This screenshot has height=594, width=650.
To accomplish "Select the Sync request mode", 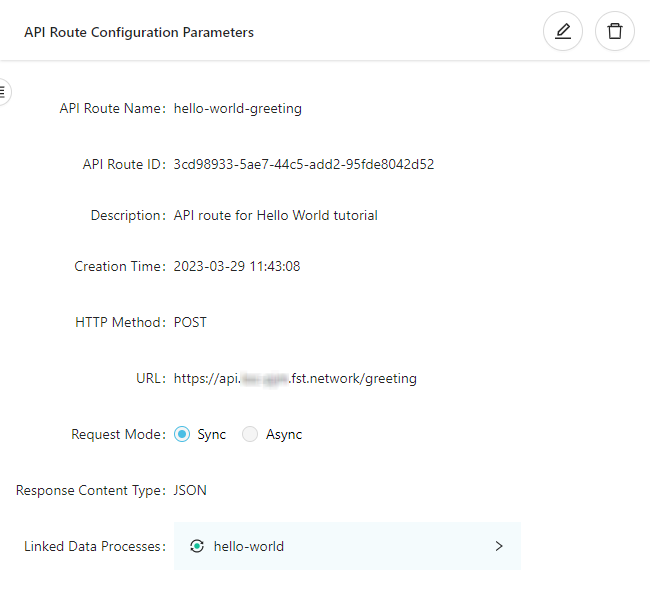I will click(x=182, y=434).
